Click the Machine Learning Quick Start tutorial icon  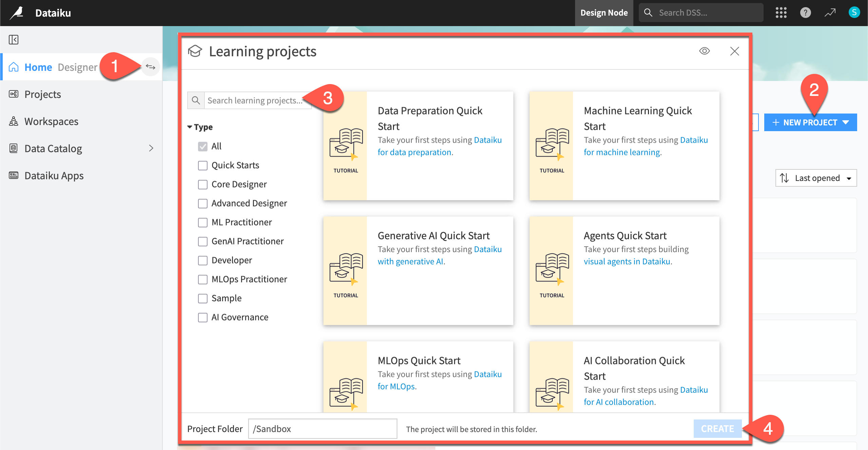[x=552, y=144]
